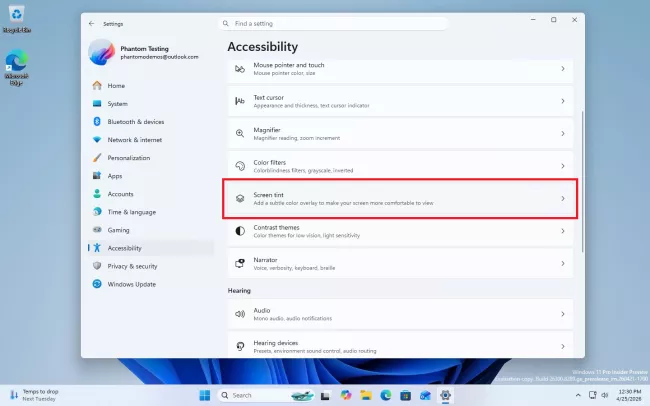This screenshot has height=406, width=650.
Task: Select Privacy & security in sidebar
Action: 132,266
